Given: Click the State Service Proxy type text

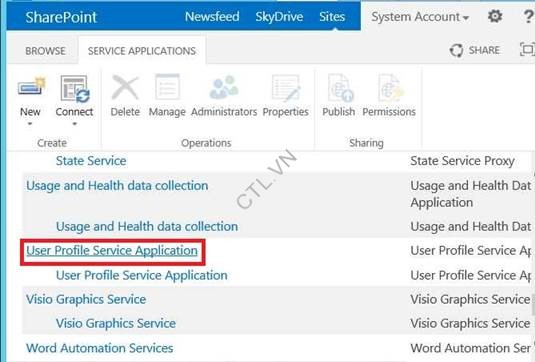Looking at the screenshot, I should (x=462, y=161).
